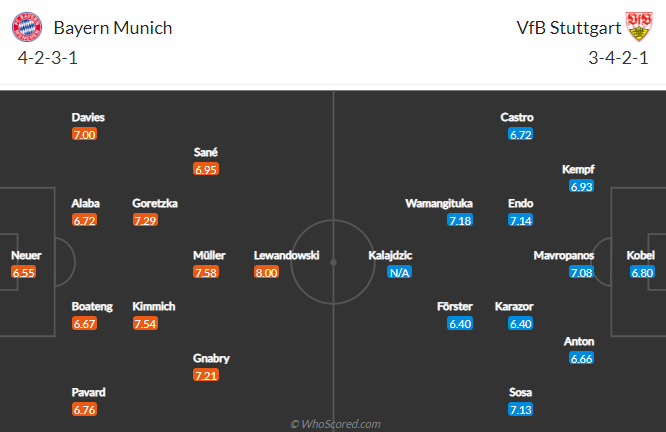The height and width of the screenshot is (432, 666).
Task: Click Neuer's 6.55 goalkeeper rating
Action: point(24,272)
